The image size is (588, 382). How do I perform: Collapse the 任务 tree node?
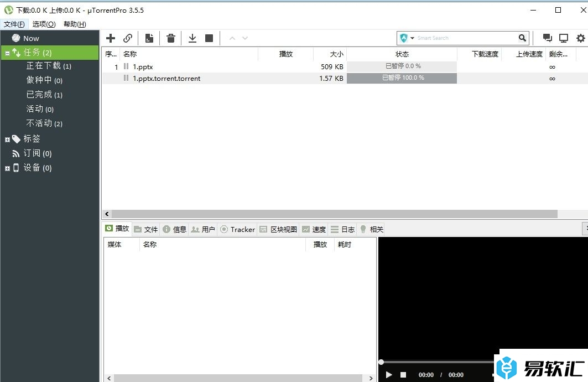coord(7,53)
